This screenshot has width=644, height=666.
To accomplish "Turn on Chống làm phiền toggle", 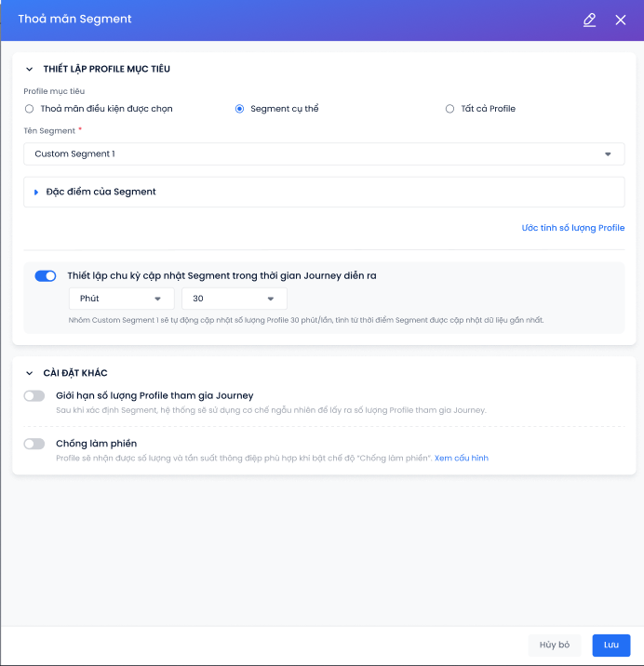I will pyautogui.click(x=34, y=444).
